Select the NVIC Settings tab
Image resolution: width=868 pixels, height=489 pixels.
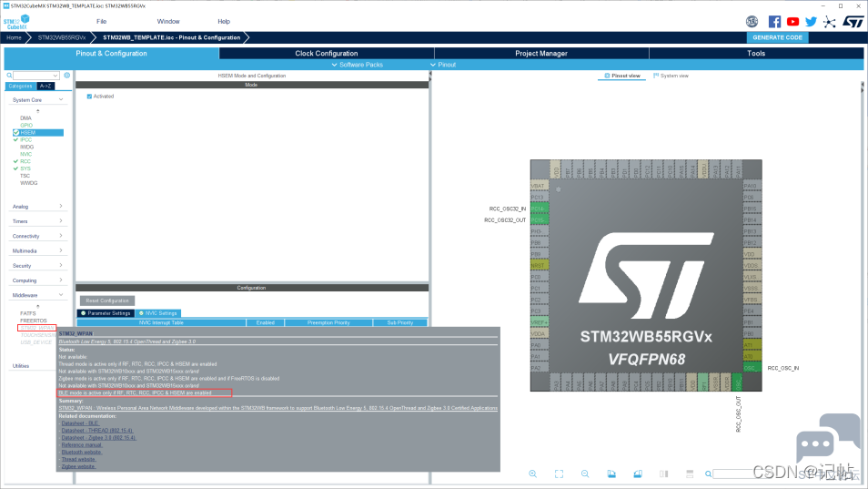point(157,313)
